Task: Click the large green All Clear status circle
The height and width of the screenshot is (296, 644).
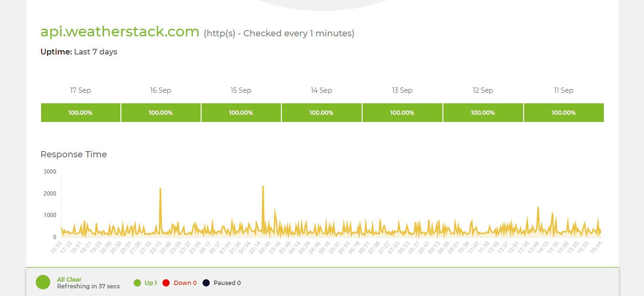Action: coord(43,282)
